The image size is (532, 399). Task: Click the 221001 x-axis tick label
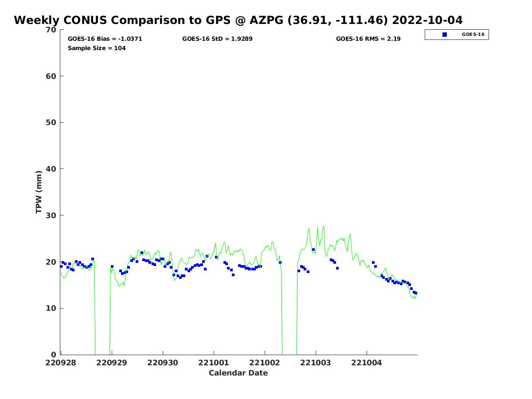coord(214,363)
